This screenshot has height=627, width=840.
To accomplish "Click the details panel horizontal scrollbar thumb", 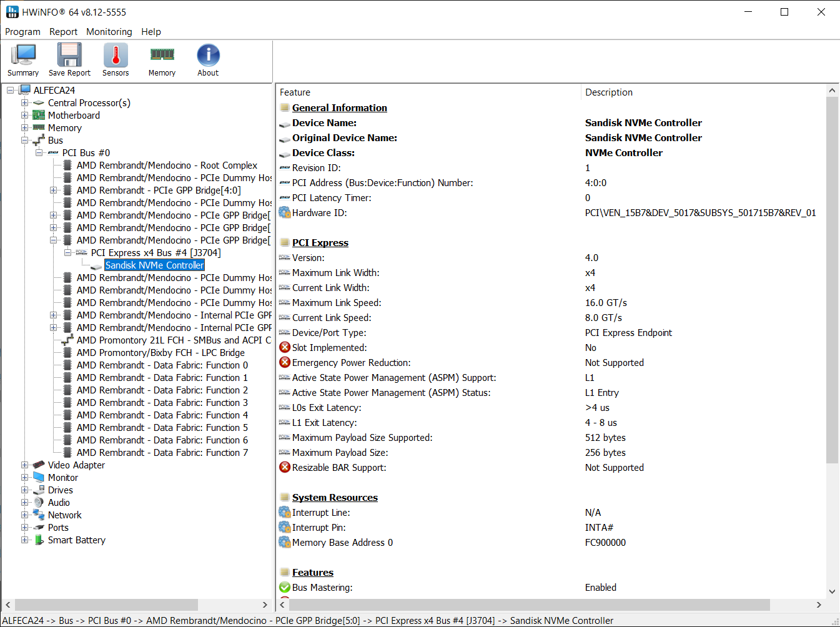I will tap(530, 605).
